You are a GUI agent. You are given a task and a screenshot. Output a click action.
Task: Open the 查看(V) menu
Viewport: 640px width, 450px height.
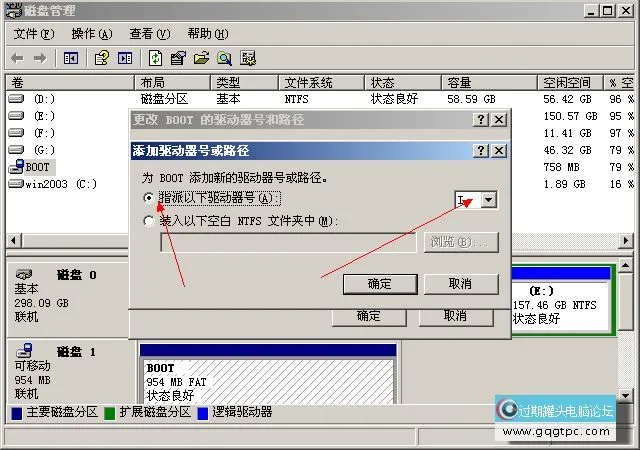(x=150, y=33)
